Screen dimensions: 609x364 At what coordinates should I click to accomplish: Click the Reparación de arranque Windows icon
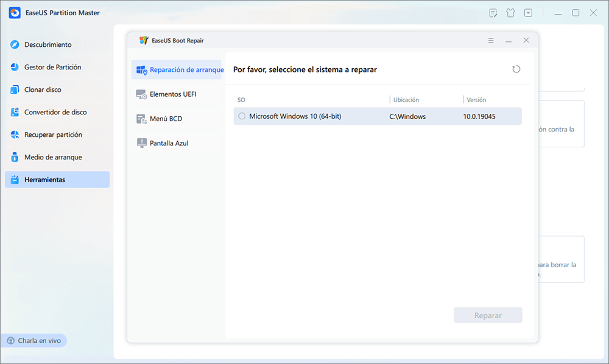(141, 70)
